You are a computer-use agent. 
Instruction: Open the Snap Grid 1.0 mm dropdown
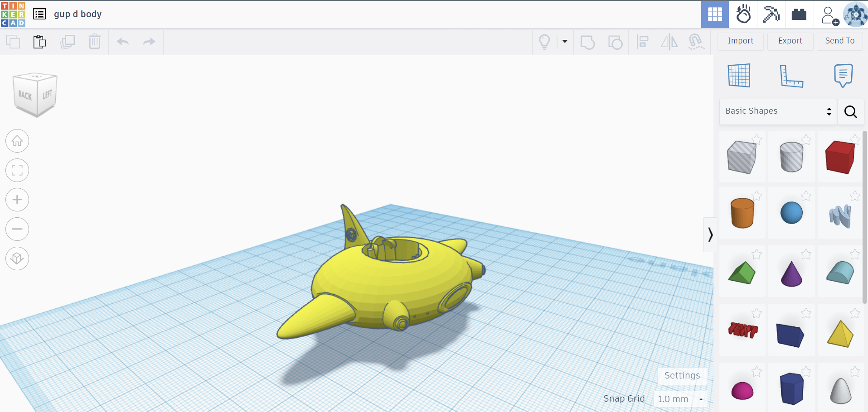click(680, 399)
